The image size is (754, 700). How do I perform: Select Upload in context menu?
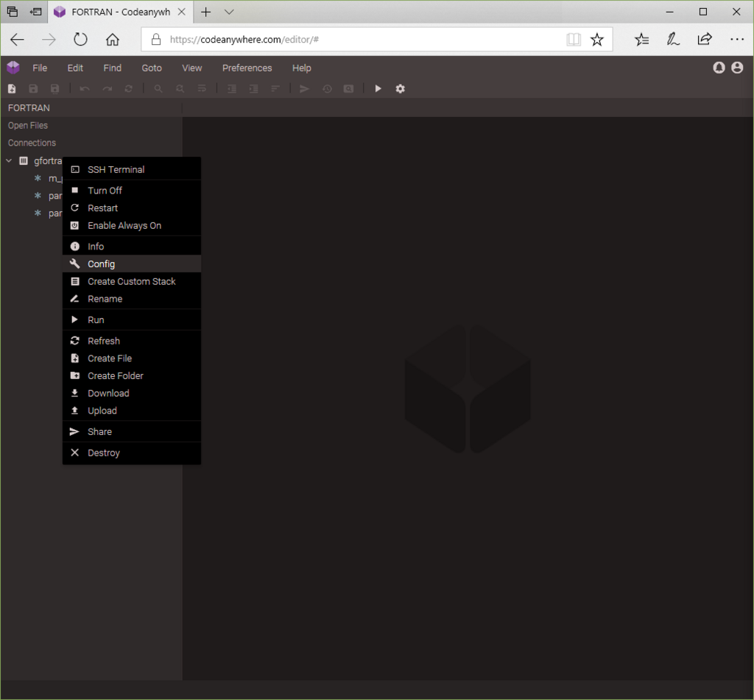132,411
